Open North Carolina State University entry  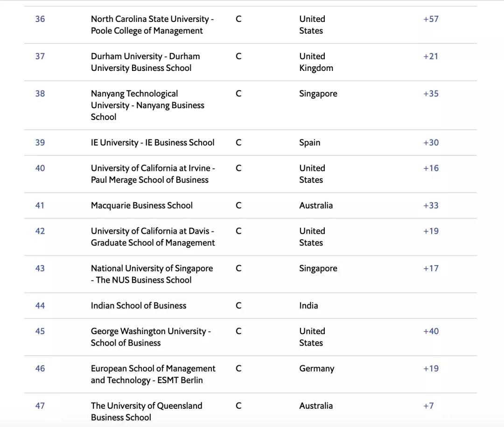click(x=152, y=25)
